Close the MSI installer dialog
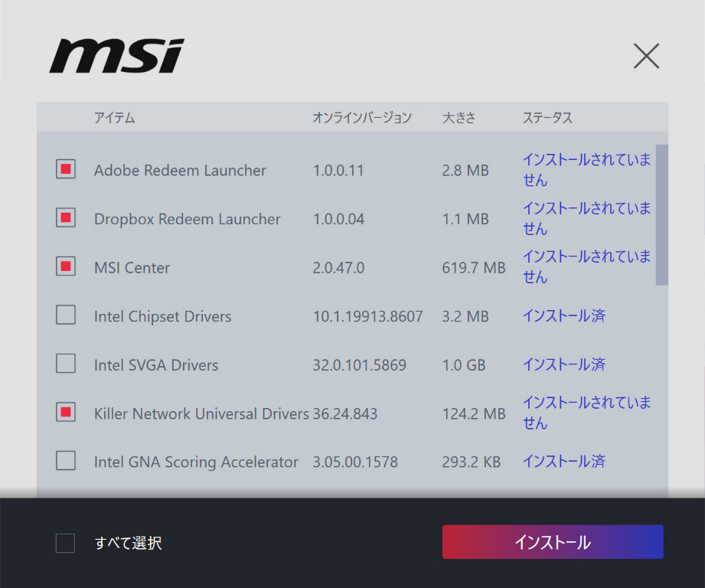This screenshot has width=705, height=588. pos(647,56)
